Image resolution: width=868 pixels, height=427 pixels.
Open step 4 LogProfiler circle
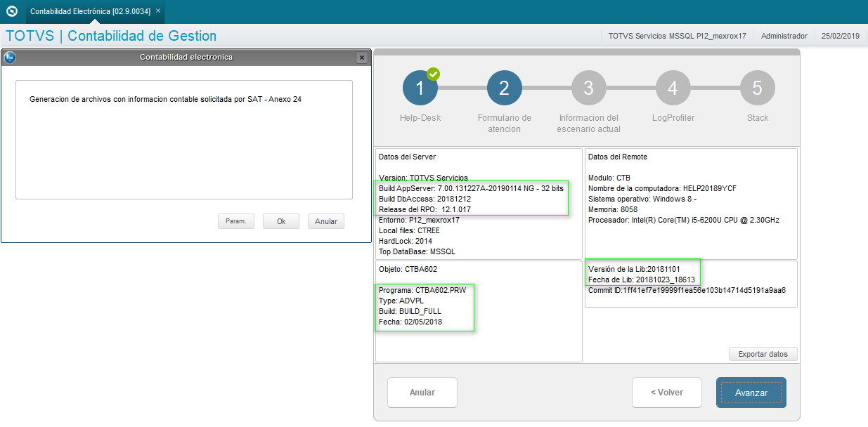click(673, 88)
